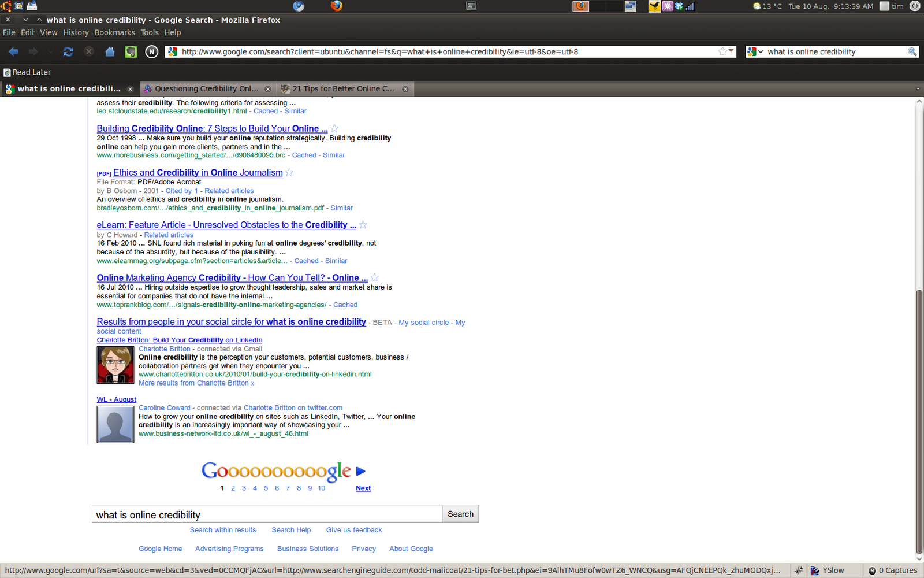The width and height of the screenshot is (924, 578).
Task: Go back with the blue Back arrow
Action: [x=13, y=51]
